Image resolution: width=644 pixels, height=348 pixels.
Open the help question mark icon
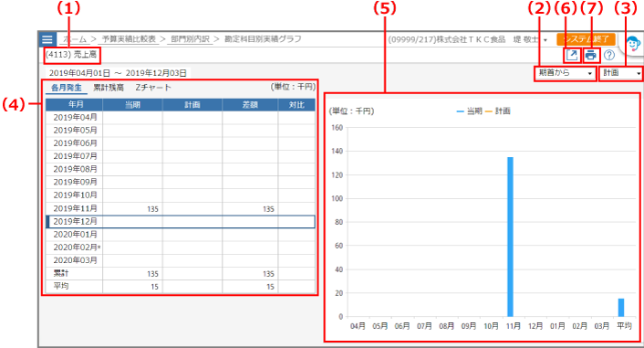pos(609,55)
